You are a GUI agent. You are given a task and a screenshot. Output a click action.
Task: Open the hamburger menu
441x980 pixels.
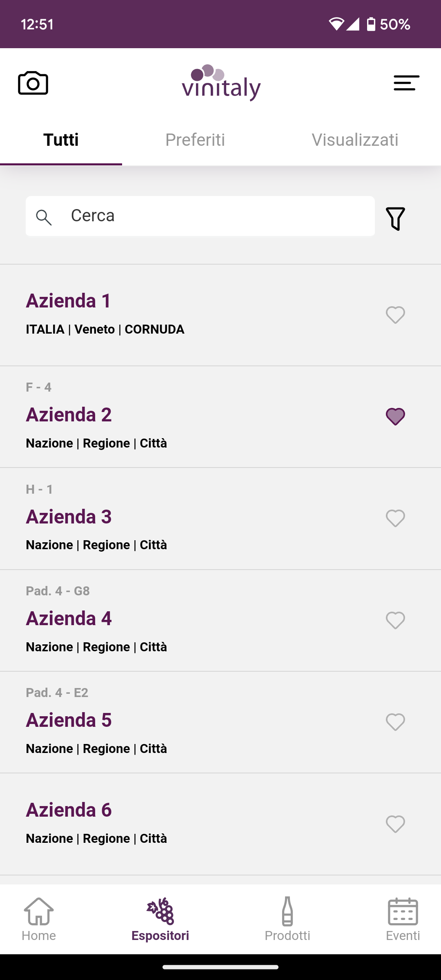[x=406, y=83]
